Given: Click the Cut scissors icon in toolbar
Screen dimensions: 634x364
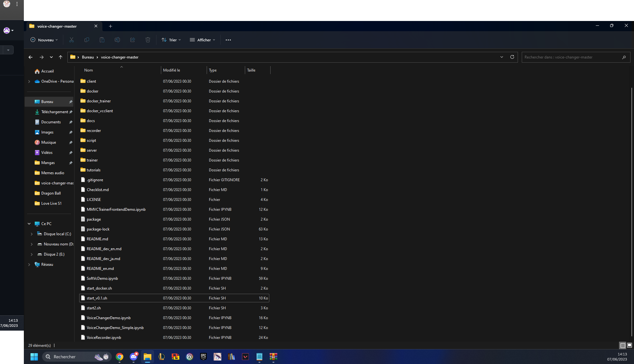Looking at the screenshot, I should 71,40.
